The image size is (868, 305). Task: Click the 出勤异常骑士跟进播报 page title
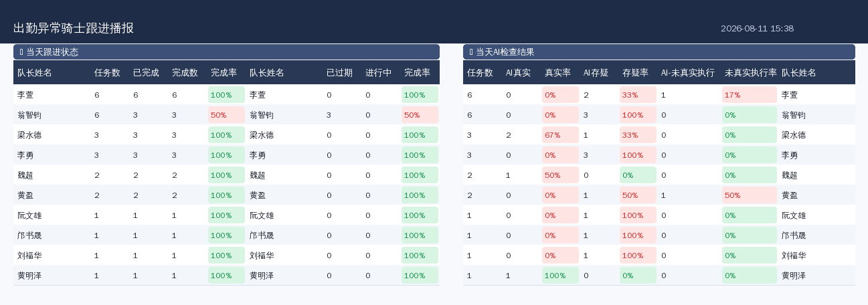(x=74, y=28)
